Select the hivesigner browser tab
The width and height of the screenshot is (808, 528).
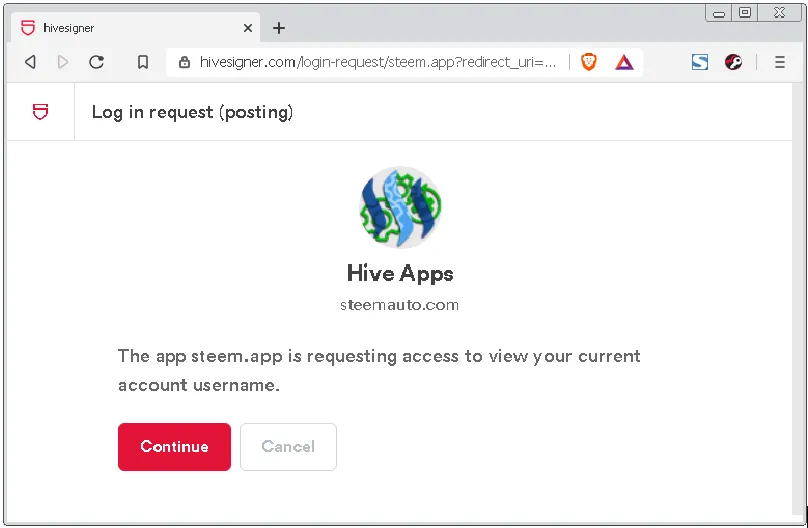point(135,28)
